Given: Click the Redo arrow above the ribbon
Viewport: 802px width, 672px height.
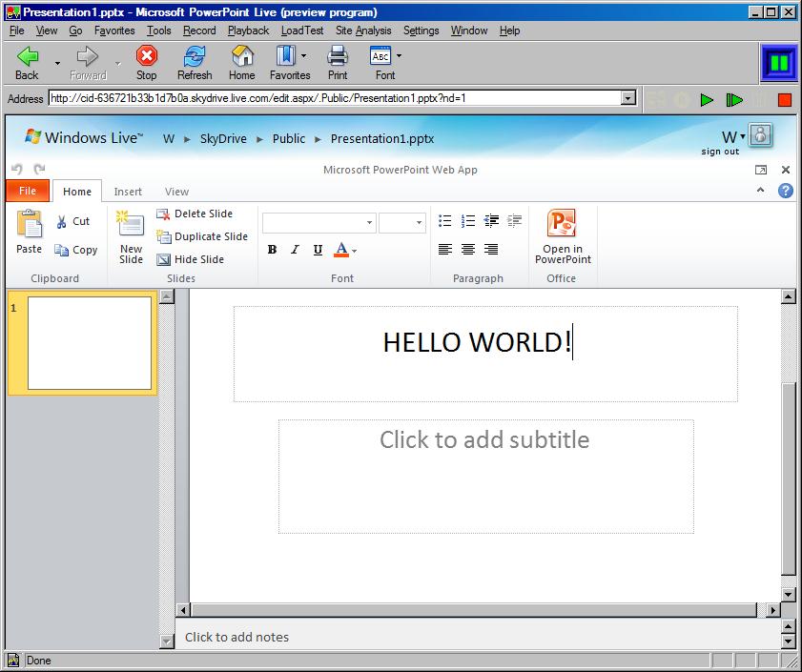Looking at the screenshot, I should tap(39, 169).
